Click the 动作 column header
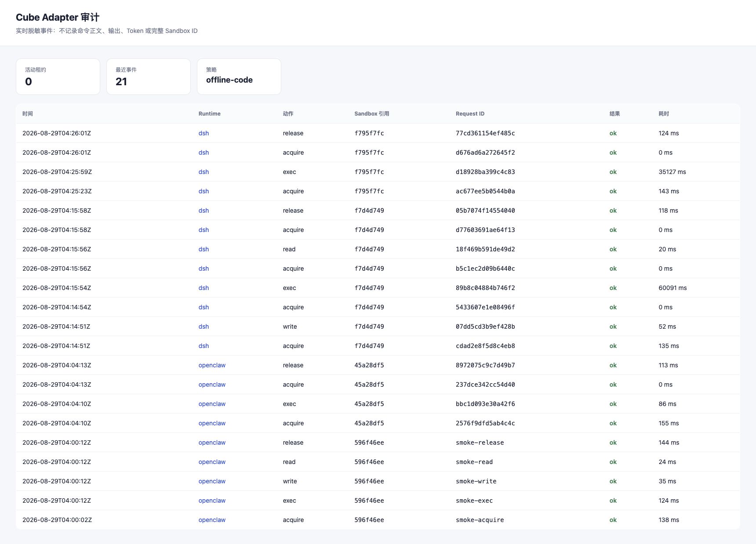 288,114
